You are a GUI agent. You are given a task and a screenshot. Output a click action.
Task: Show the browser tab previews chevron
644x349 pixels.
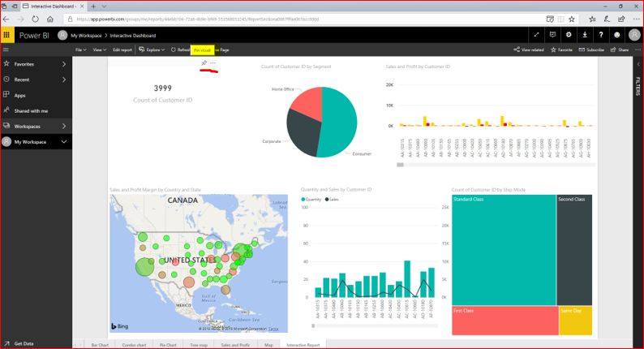104,6
